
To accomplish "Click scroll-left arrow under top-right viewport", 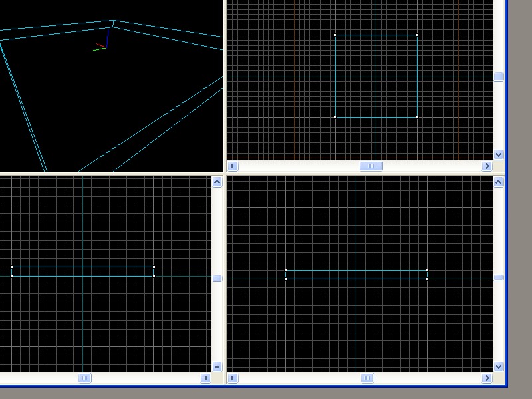I will tap(233, 166).
